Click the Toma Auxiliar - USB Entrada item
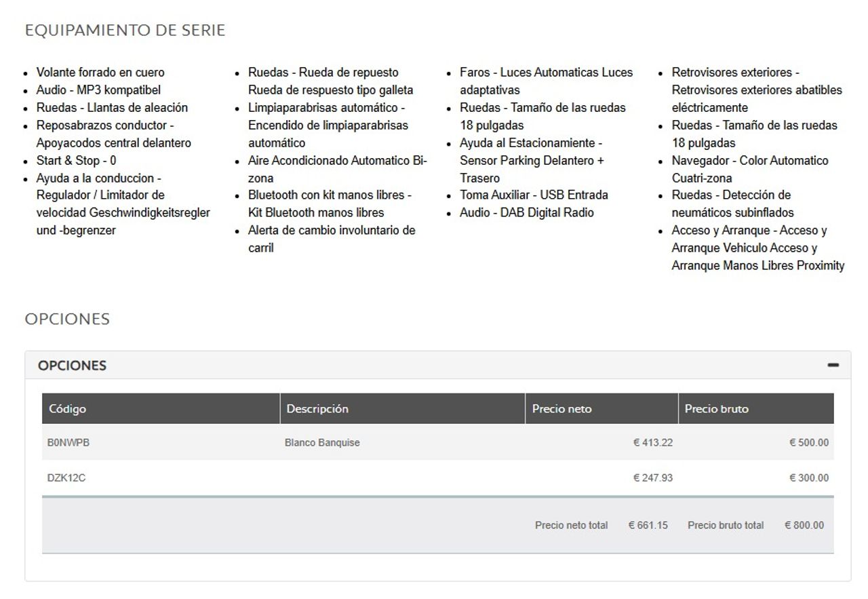Viewport: 868px width, 599px height. [x=534, y=195]
